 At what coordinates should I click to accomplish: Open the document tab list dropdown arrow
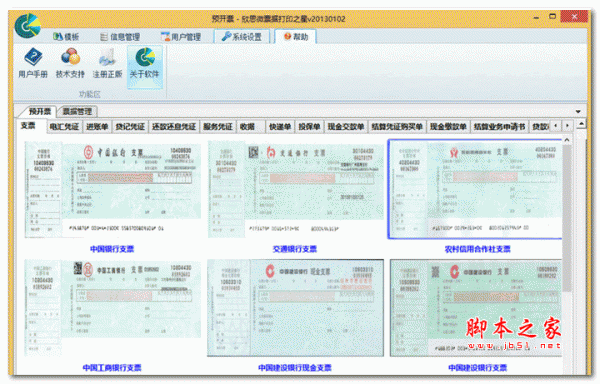(578, 112)
